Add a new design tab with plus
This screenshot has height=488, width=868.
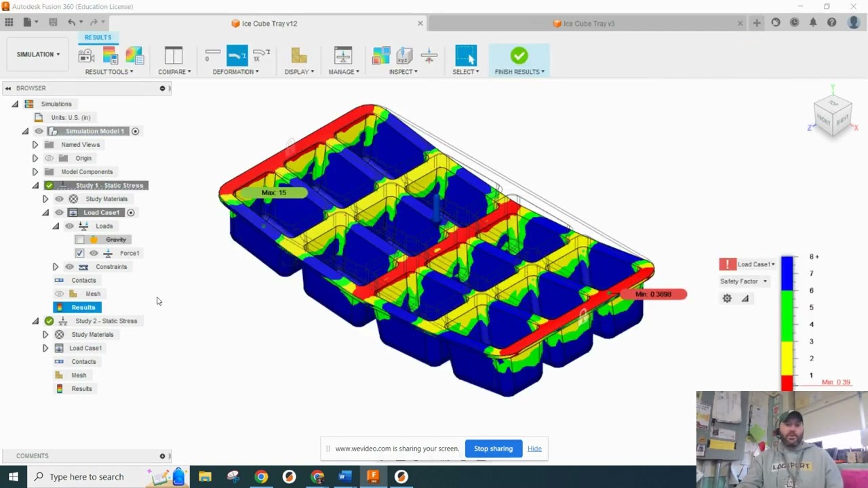coord(757,22)
